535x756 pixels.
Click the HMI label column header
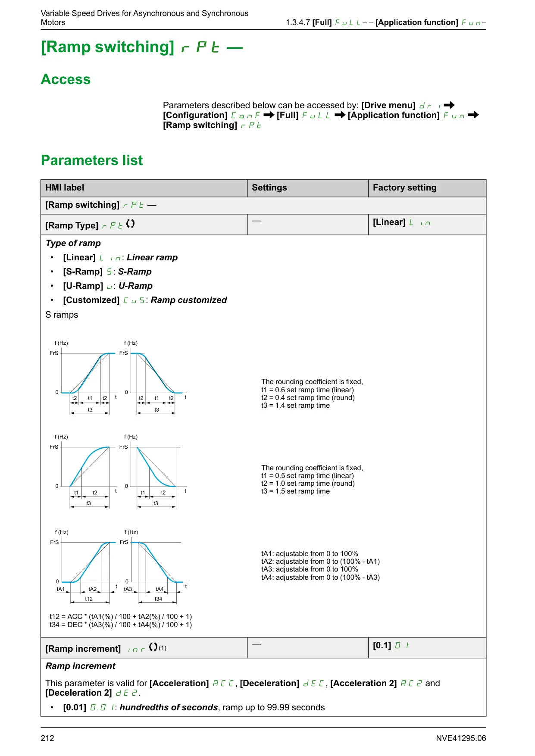[x=144, y=188]
